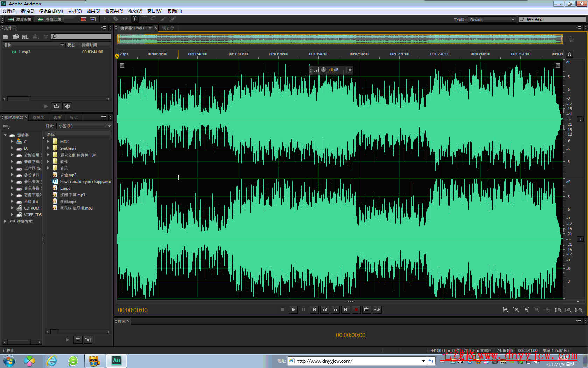The width and height of the screenshot is (588, 368).
Task: Open the 多轨合成(M) menu
Action: pos(51,11)
